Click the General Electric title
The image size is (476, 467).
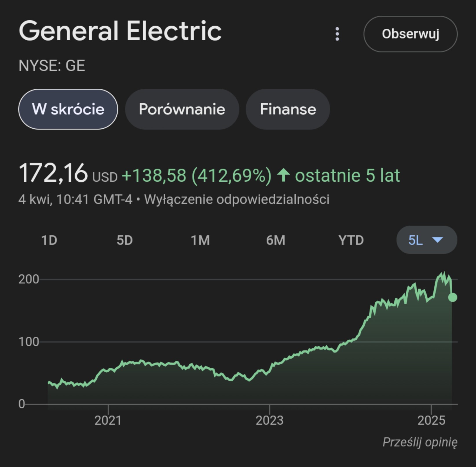click(120, 31)
